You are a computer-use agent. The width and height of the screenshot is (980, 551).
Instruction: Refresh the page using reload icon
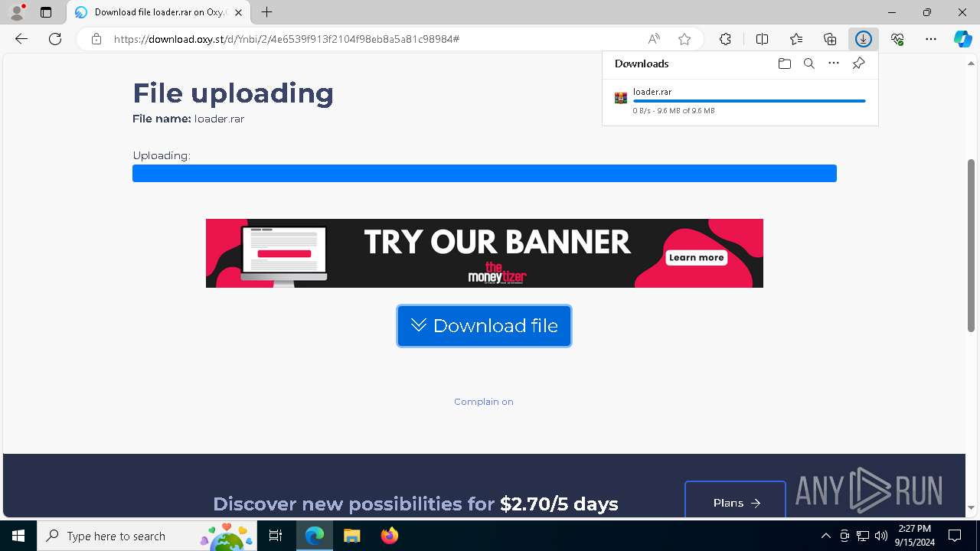[55, 39]
